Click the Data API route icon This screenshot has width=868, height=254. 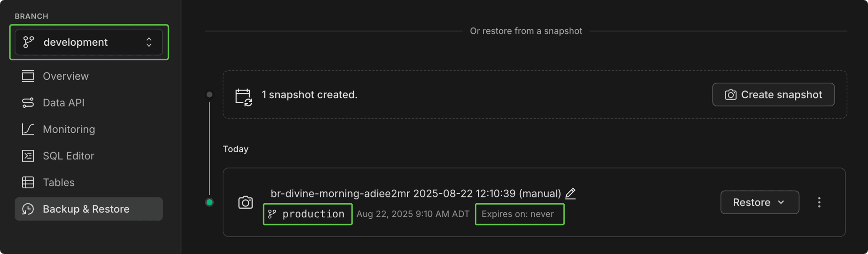(x=28, y=103)
